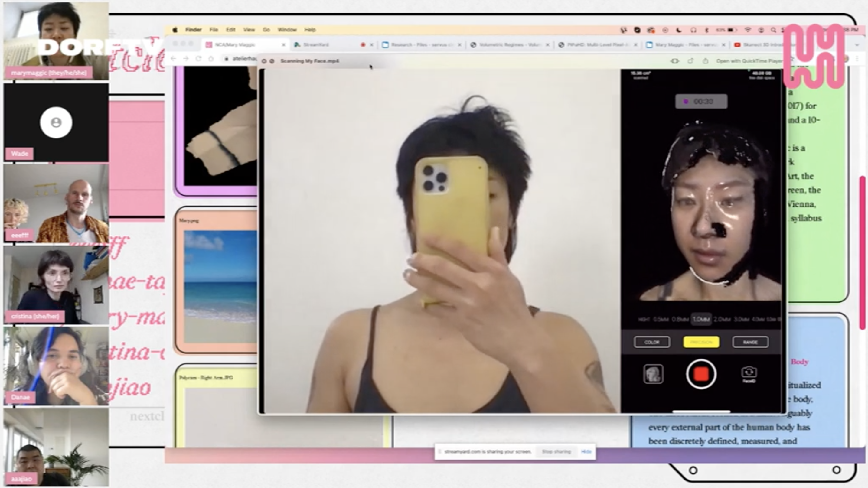The height and width of the screenshot is (488, 868).
Task: Open the Apple menu
Action: tap(175, 30)
